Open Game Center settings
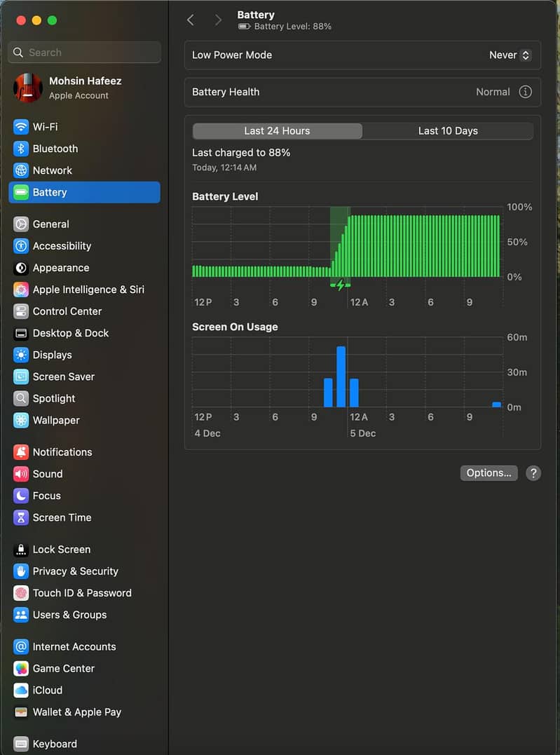 pos(63,669)
